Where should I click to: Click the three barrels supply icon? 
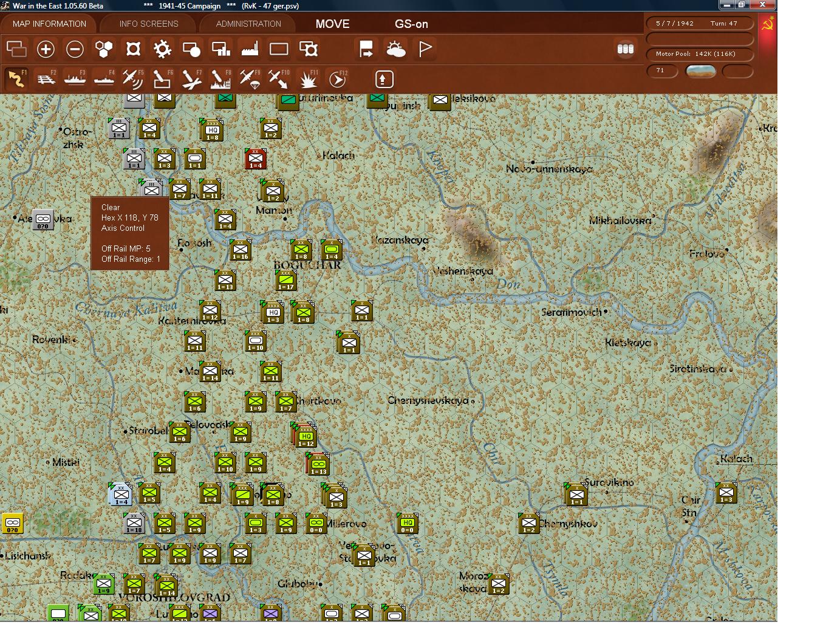[x=625, y=49]
